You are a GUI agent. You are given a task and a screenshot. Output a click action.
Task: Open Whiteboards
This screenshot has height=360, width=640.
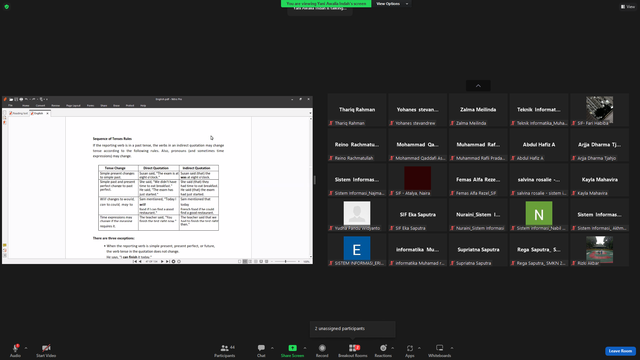[x=440, y=350]
